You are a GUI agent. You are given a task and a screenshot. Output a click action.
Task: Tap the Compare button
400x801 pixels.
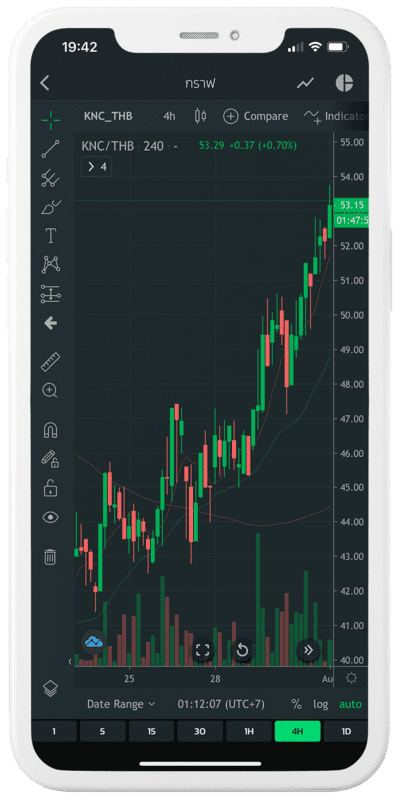[255, 116]
